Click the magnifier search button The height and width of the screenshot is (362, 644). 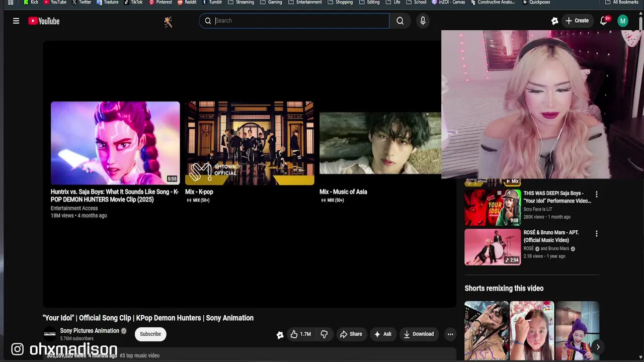[x=400, y=21]
